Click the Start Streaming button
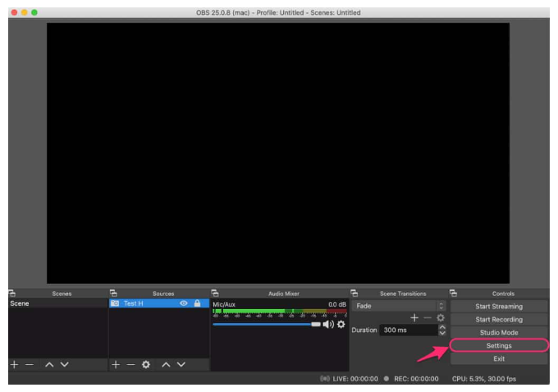Viewport: 558px width, 392px height. coord(499,306)
